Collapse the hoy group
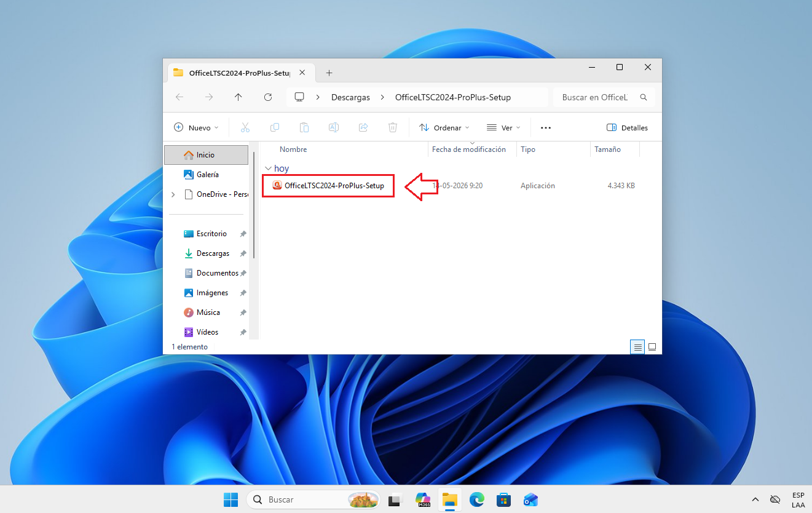 [267, 169]
